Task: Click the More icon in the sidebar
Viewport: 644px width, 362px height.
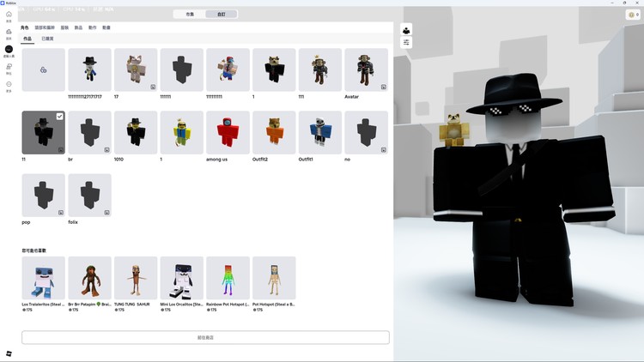Action: pos(9,85)
